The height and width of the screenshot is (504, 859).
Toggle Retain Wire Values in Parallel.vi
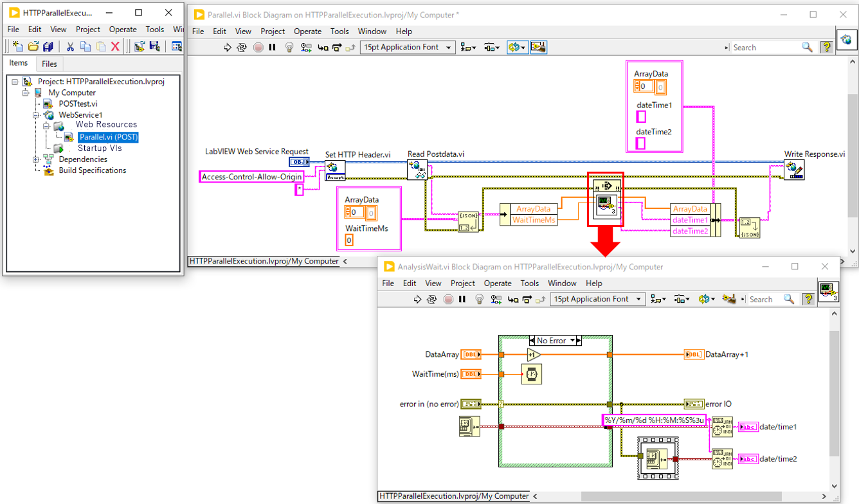[306, 47]
